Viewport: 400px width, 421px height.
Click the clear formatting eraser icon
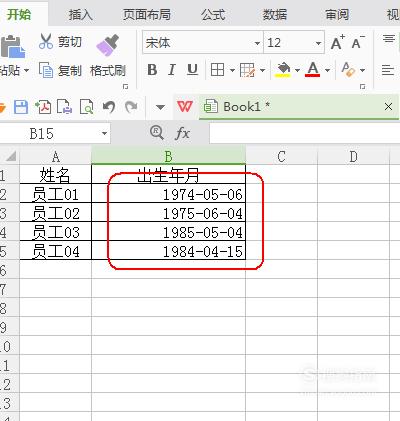[348, 70]
